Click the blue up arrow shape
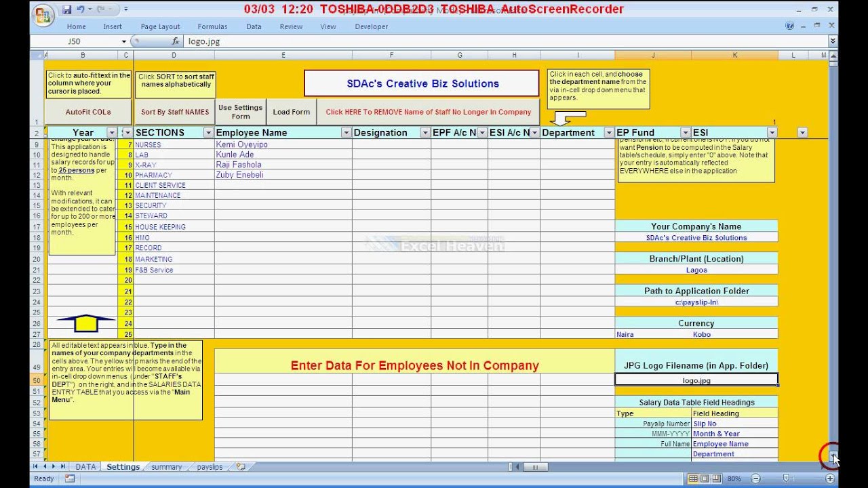The height and width of the screenshot is (488, 868). (x=86, y=323)
